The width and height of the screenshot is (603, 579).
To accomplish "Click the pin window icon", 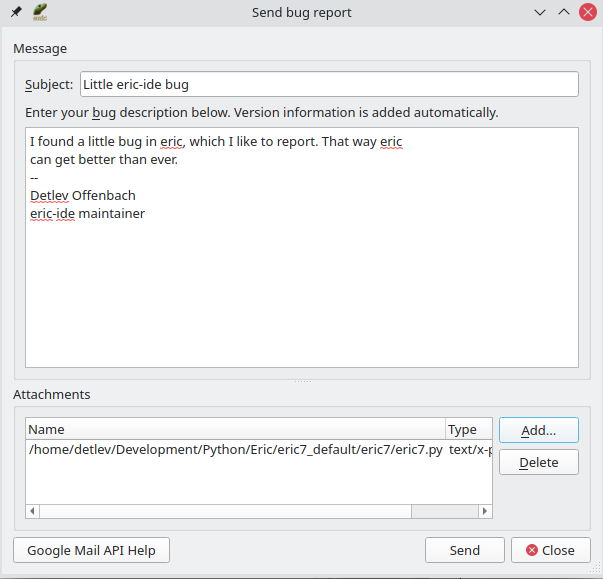I will pyautogui.click(x=16, y=13).
